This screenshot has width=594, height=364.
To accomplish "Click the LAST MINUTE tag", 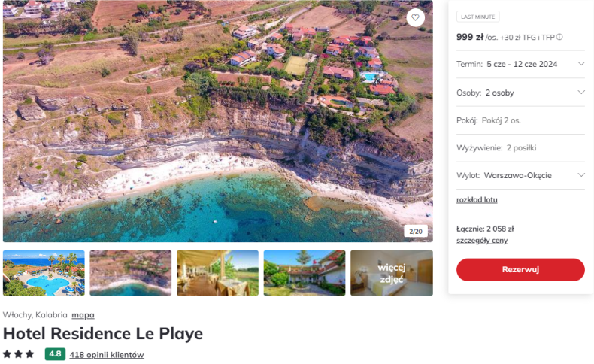I will [477, 17].
